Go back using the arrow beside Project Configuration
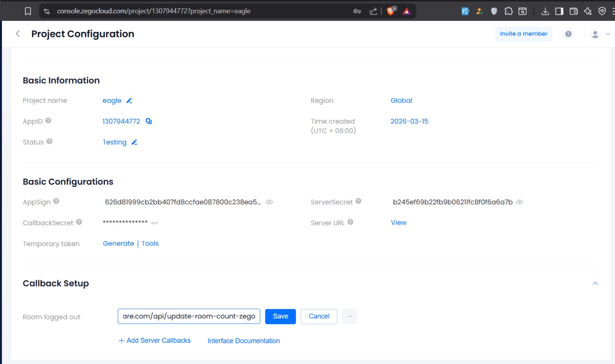The image size is (615, 364). point(18,34)
